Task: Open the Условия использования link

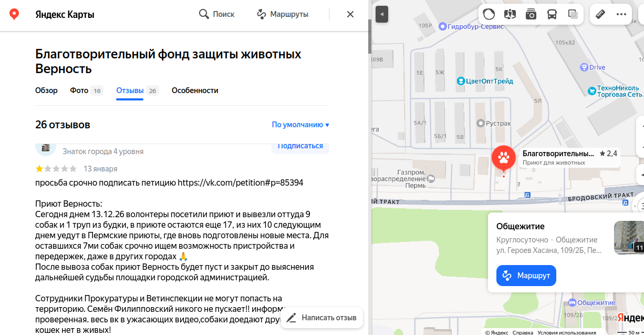Action: (x=567, y=332)
